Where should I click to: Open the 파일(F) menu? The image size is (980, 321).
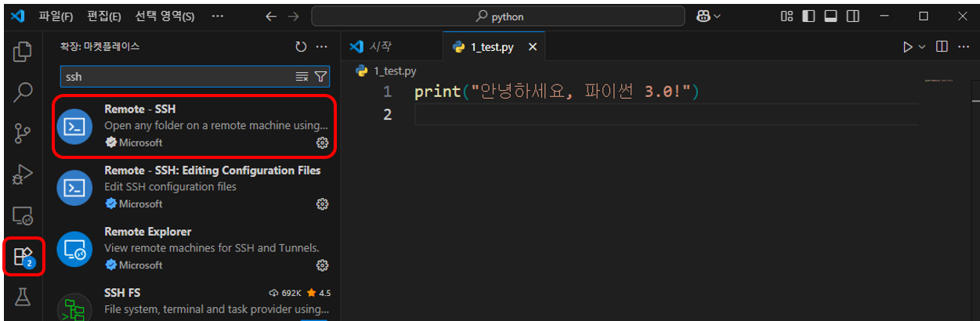click(56, 16)
